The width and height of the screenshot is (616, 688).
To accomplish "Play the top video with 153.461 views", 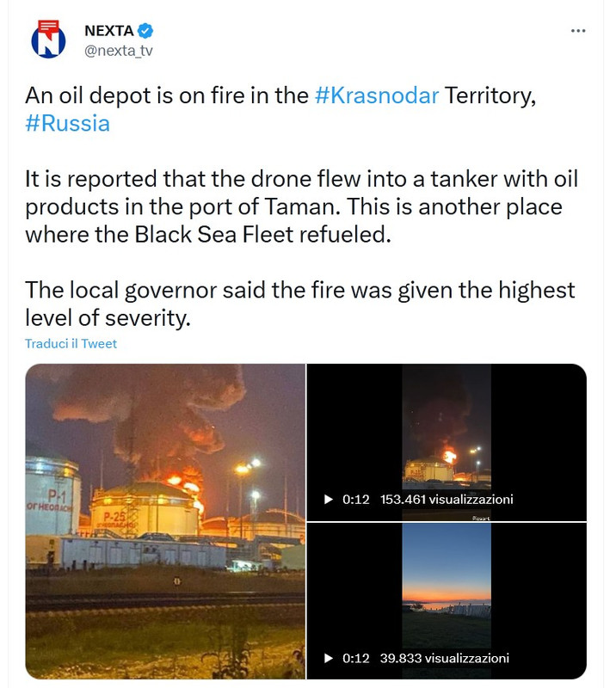I will pos(329,500).
